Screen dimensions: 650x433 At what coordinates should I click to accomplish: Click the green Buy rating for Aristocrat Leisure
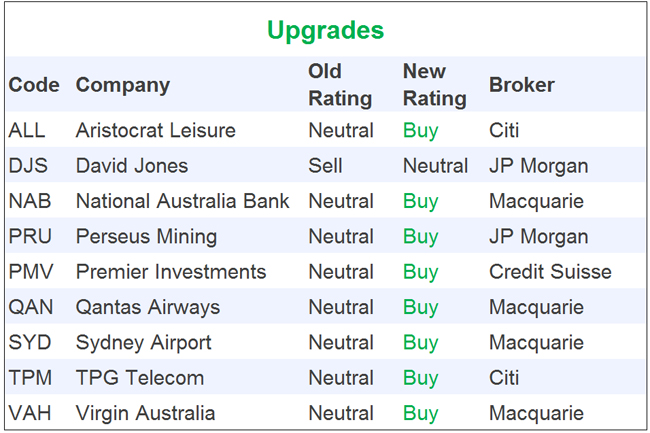point(420,130)
